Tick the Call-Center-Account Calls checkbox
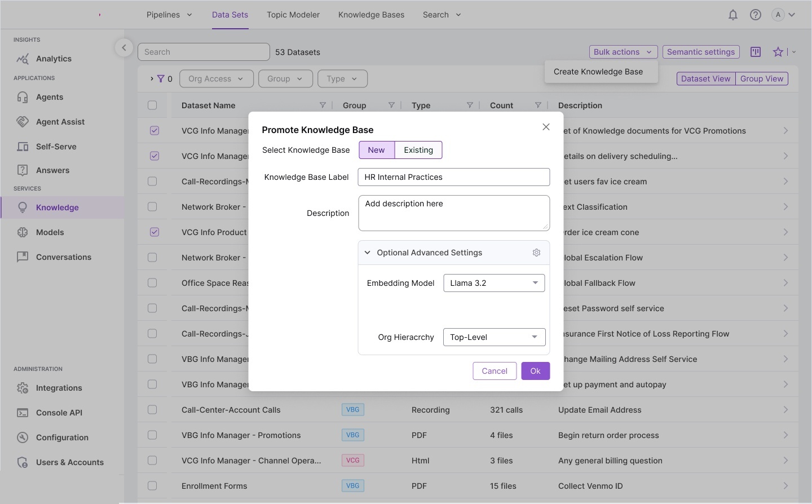Image resolution: width=812 pixels, height=504 pixels. click(152, 410)
